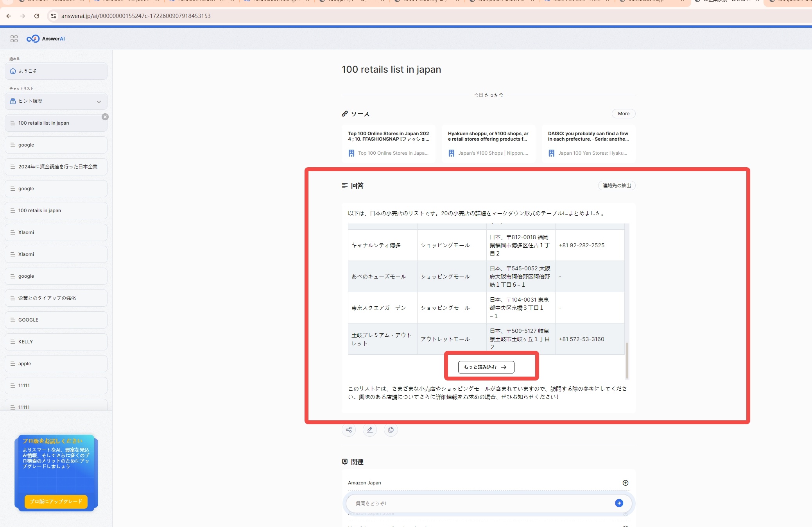
Task: Open the DAISO source card
Action: (589, 143)
